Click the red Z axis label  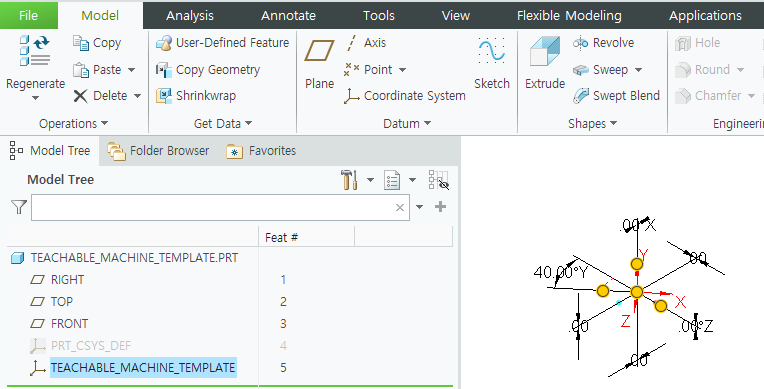click(x=626, y=321)
